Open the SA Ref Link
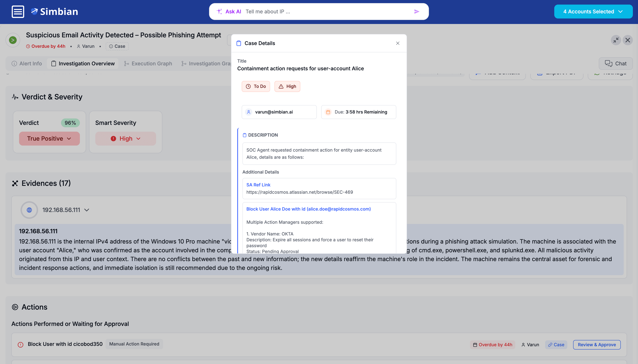The image size is (638, 364). pos(258,185)
